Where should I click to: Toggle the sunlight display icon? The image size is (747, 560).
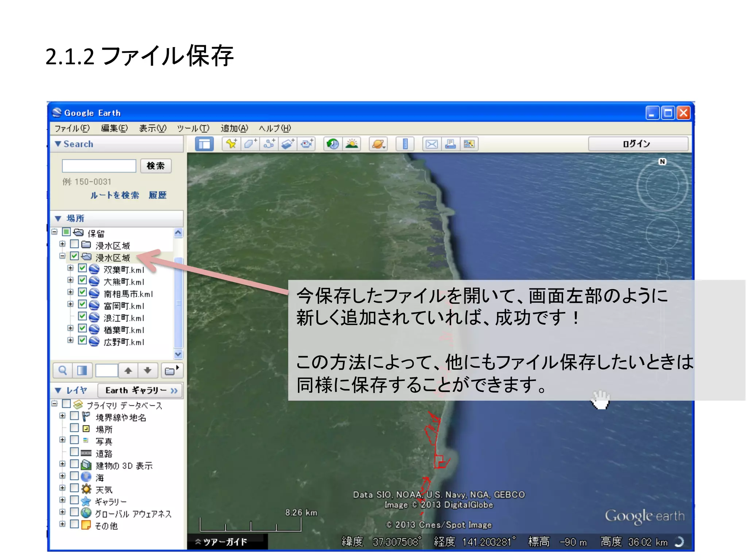(x=352, y=144)
